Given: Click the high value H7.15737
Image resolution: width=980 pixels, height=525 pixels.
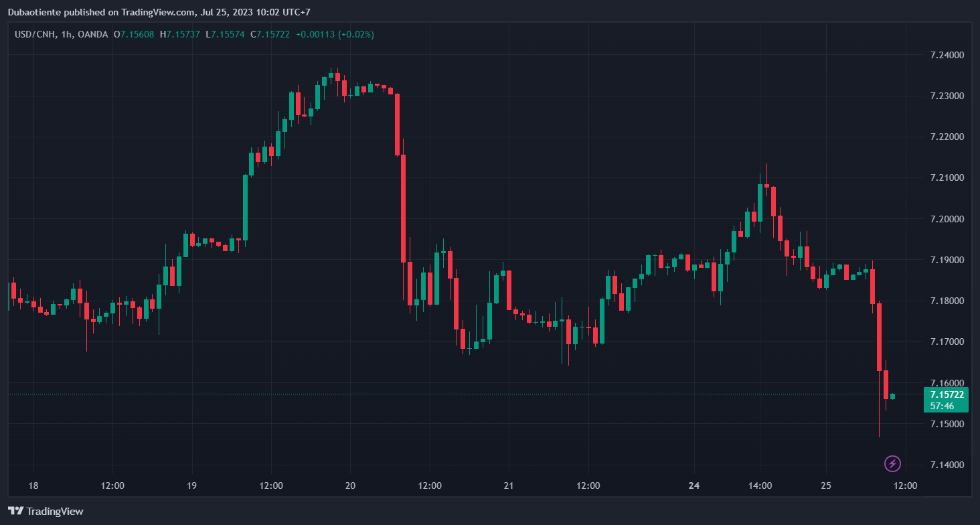Looking at the screenshot, I should pyautogui.click(x=179, y=34).
